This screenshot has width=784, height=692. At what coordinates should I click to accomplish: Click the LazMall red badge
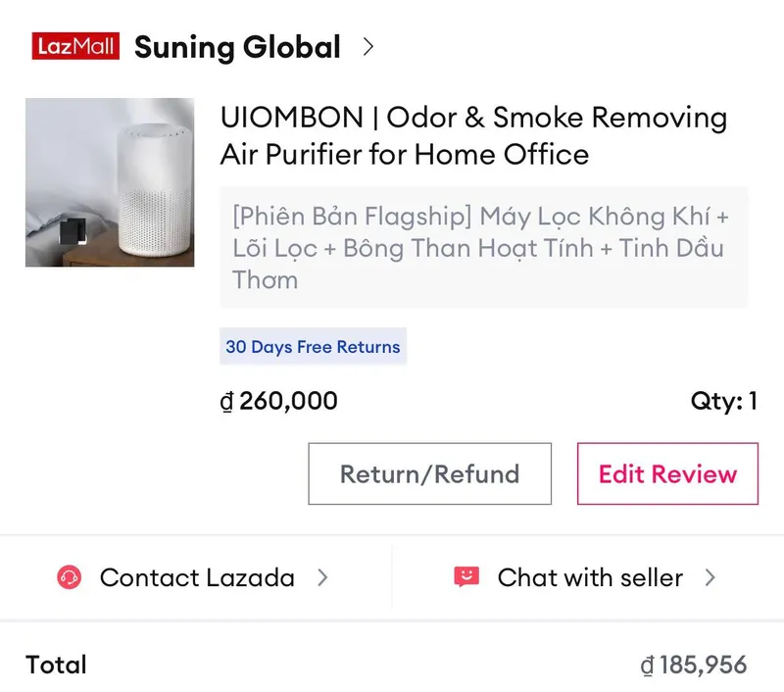point(75,46)
